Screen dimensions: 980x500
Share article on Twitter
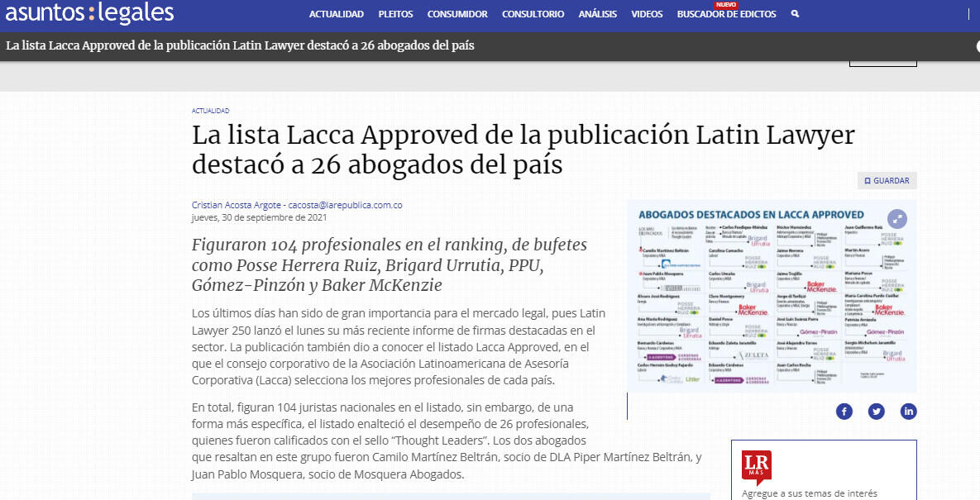click(877, 411)
